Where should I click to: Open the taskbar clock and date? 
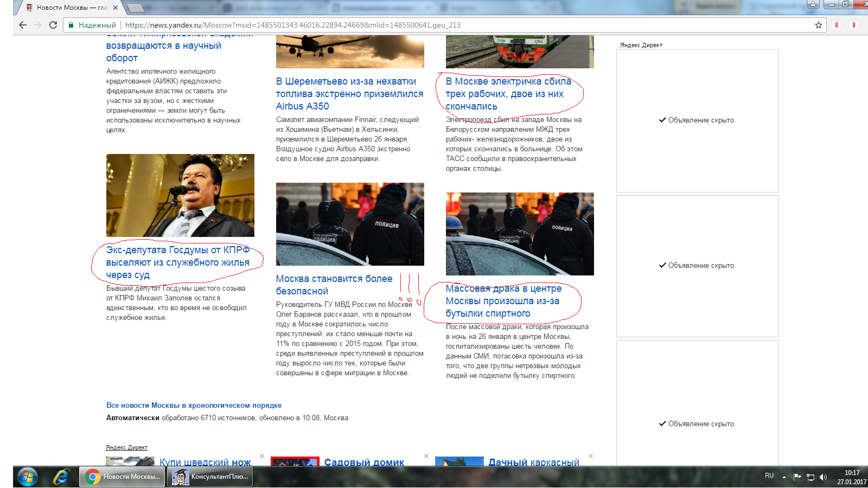851,477
